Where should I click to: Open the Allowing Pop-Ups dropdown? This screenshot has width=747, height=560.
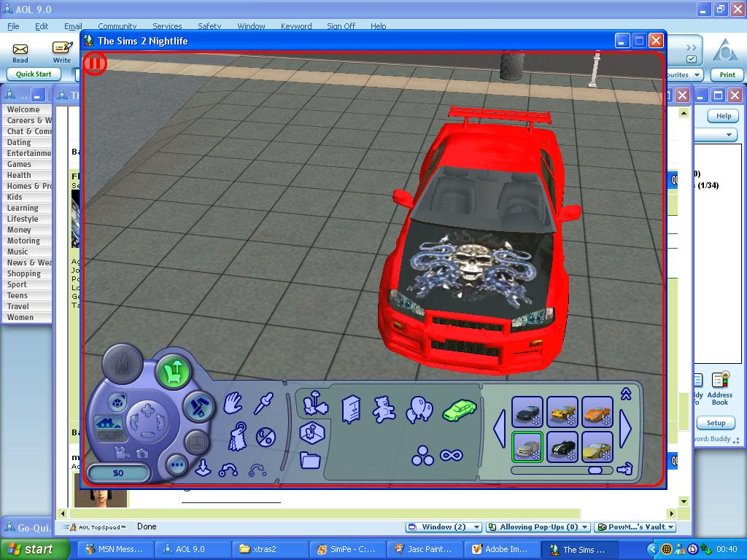click(538, 527)
